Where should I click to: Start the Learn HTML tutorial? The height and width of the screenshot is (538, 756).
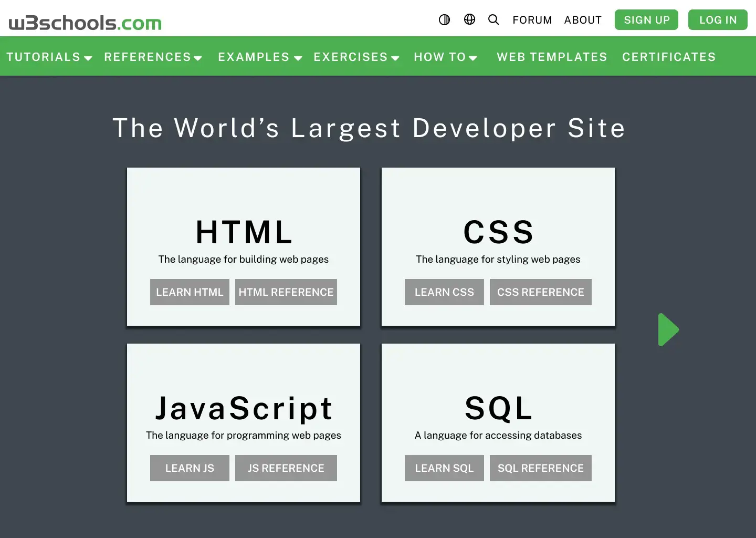tap(190, 292)
